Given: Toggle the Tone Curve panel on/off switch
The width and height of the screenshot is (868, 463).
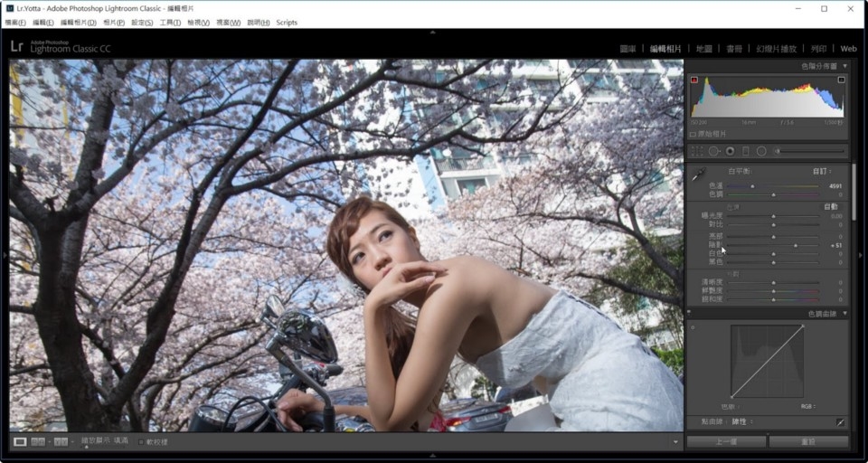Looking at the screenshot, I should [x=689, y=314].
